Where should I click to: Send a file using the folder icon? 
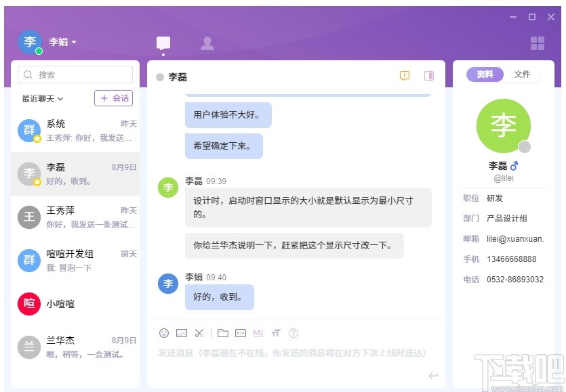coord(224,333)
